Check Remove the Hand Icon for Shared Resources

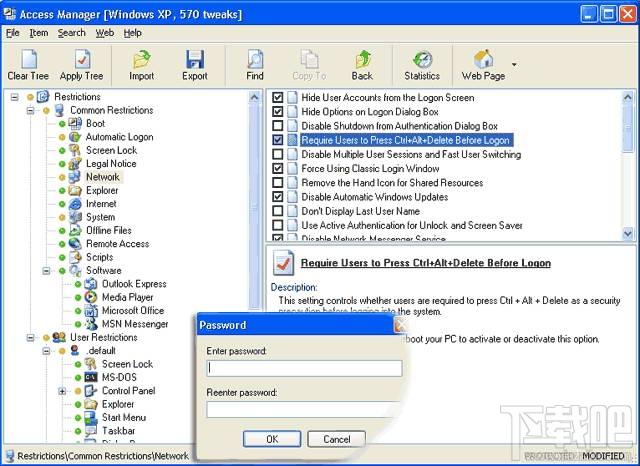[x=278, y=182]
